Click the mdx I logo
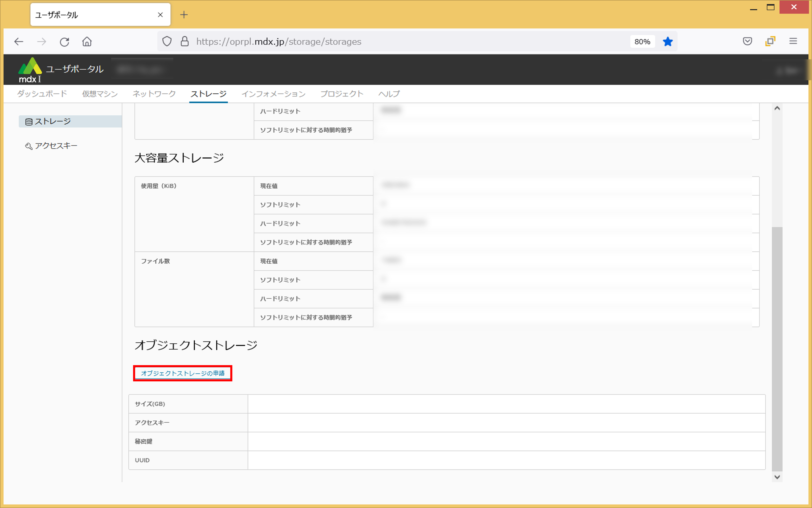 [30, 70]
